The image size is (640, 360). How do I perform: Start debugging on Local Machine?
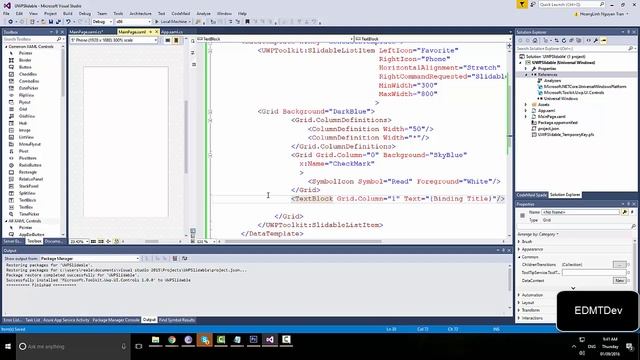172,22
